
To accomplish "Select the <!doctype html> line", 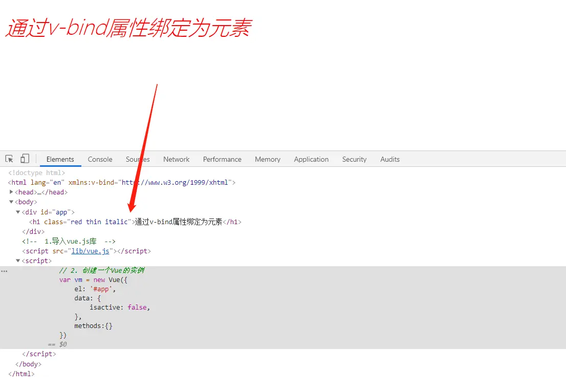I will 36,172.
